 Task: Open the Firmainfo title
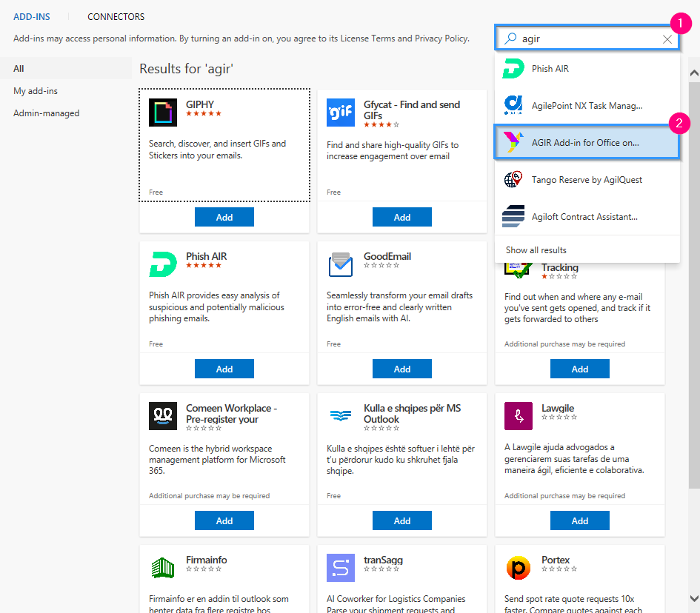[206, 560]
